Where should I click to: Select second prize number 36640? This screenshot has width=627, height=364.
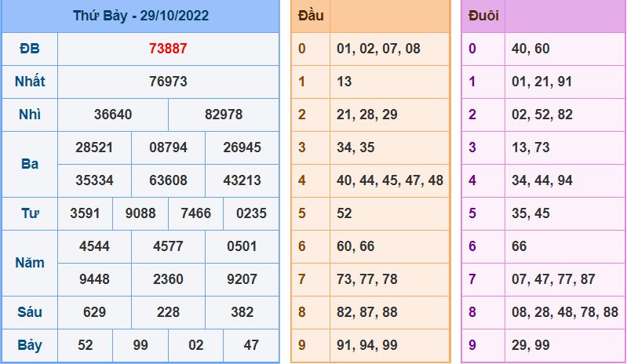click(113, 115)
